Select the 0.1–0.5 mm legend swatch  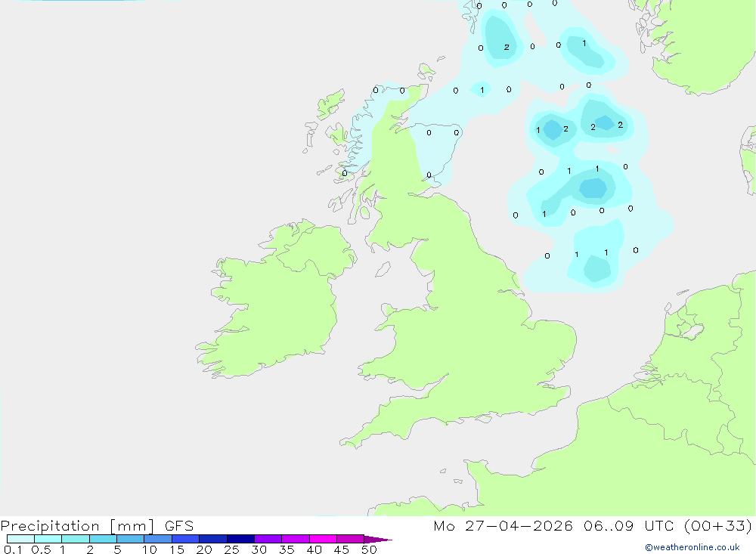(20, 539)
